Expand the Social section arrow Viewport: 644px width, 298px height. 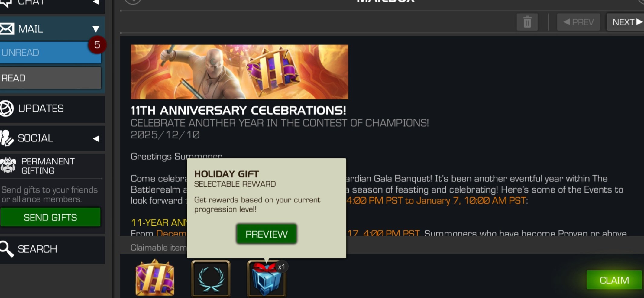click(x=96, y=138)
